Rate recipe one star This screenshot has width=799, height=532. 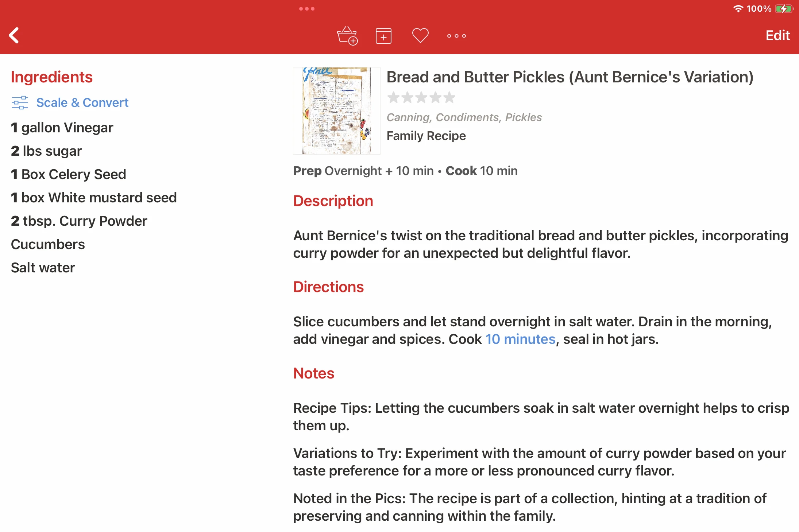click(393, 97)
